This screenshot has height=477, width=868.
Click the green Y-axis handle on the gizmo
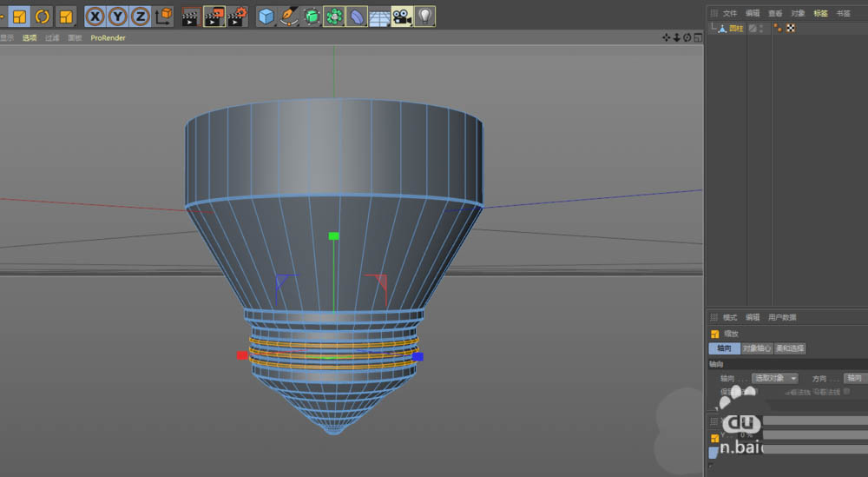pos(333,235)
